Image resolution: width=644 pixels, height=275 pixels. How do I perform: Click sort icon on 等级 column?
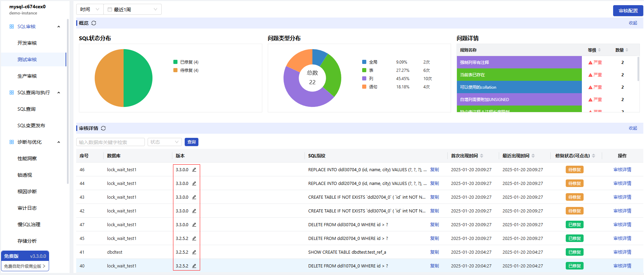(x=599, y=50)
